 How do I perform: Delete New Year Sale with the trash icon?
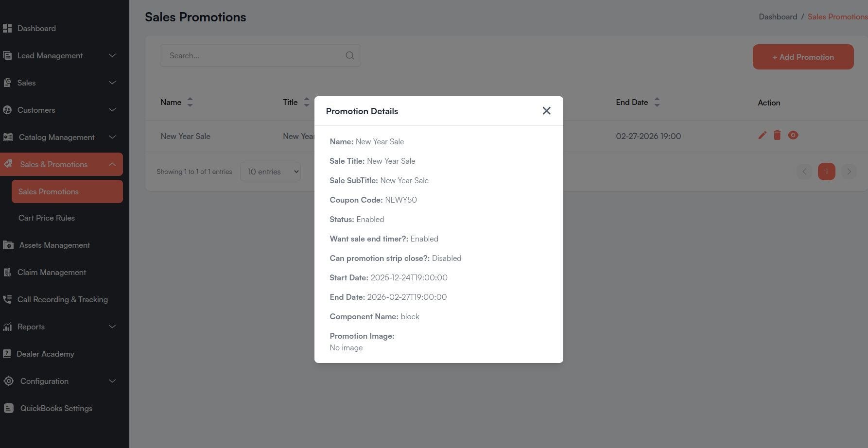click(x=777, y=135)
